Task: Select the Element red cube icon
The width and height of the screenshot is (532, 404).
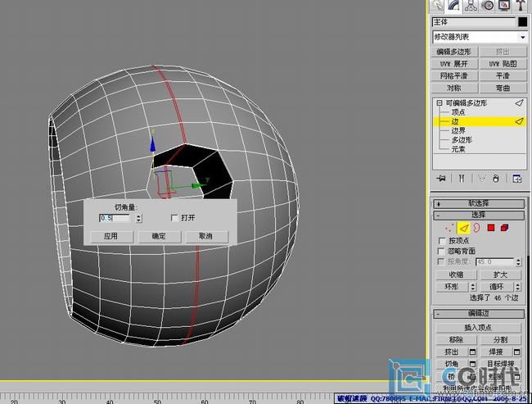Action: point(504,228)
